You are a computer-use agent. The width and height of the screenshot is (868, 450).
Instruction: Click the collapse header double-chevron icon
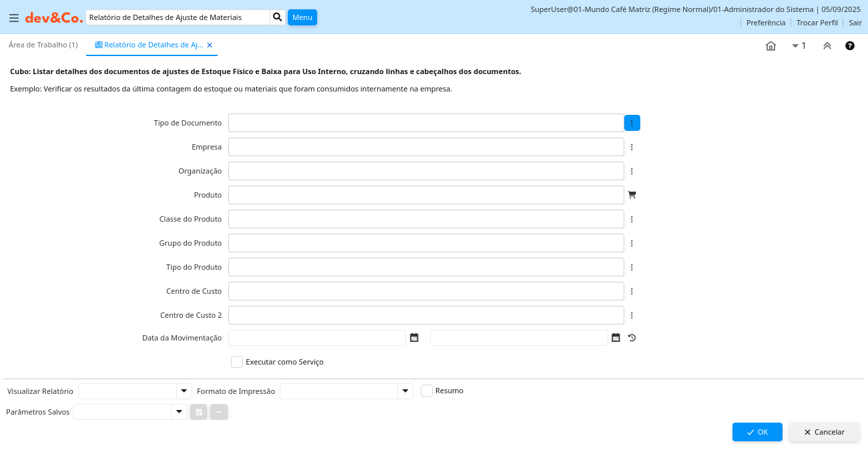click(x=827, y=46)
